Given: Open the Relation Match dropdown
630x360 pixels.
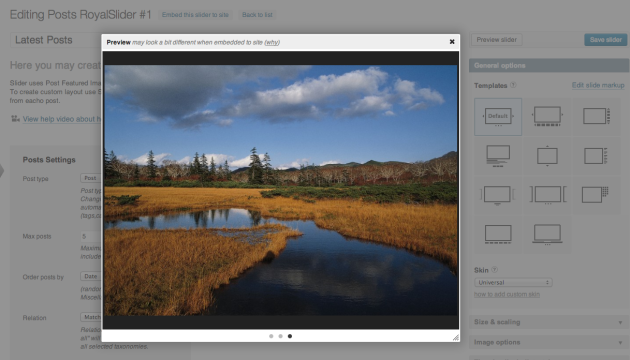Looking at the screenshot, I should [x=91, y=317].
